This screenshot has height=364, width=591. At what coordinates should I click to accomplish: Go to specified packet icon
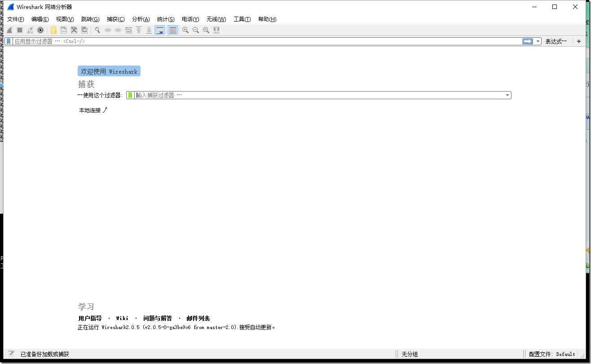(x=128, y=30)
